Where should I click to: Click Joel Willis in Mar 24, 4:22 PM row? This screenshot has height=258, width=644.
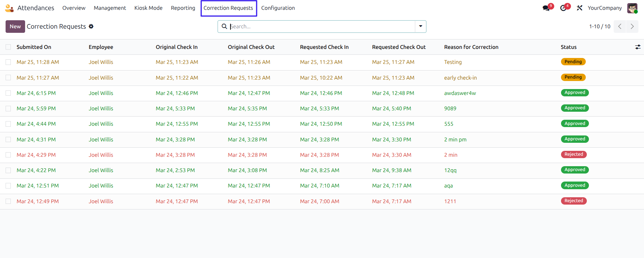(x=101, y=170)
